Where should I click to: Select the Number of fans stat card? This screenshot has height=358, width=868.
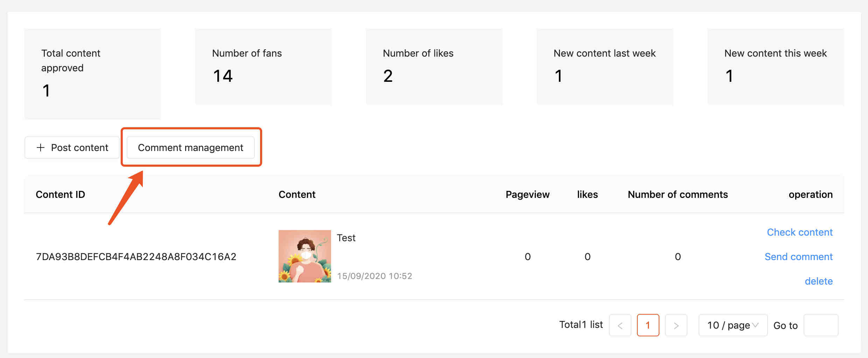tap(263, 67)
